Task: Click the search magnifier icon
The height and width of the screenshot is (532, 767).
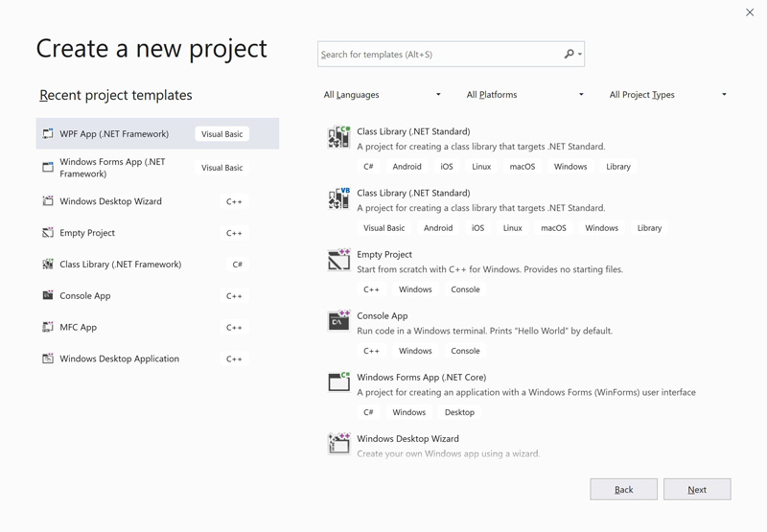Action: 569,55
